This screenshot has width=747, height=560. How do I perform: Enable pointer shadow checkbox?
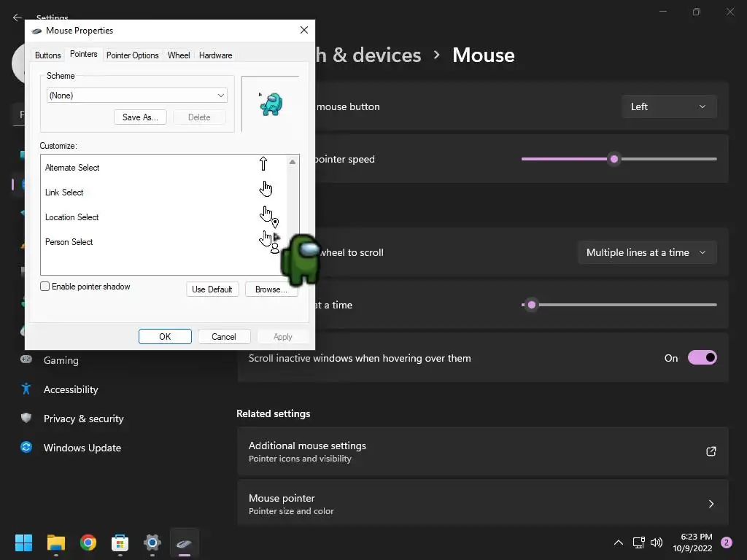tap(44, 286)
